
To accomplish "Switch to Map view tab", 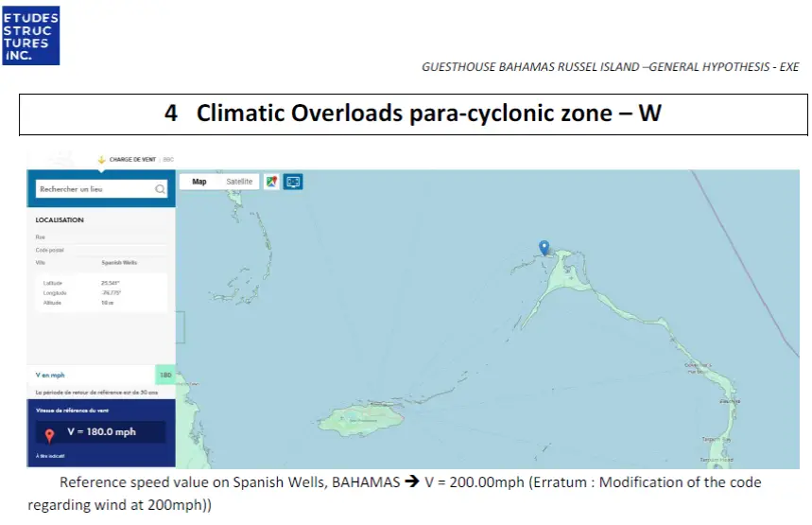I will coord(199,182).
